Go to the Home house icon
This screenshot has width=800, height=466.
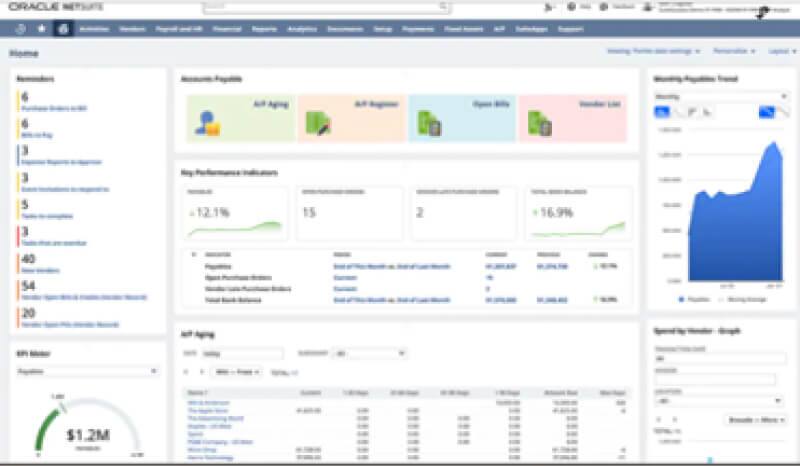63,29
